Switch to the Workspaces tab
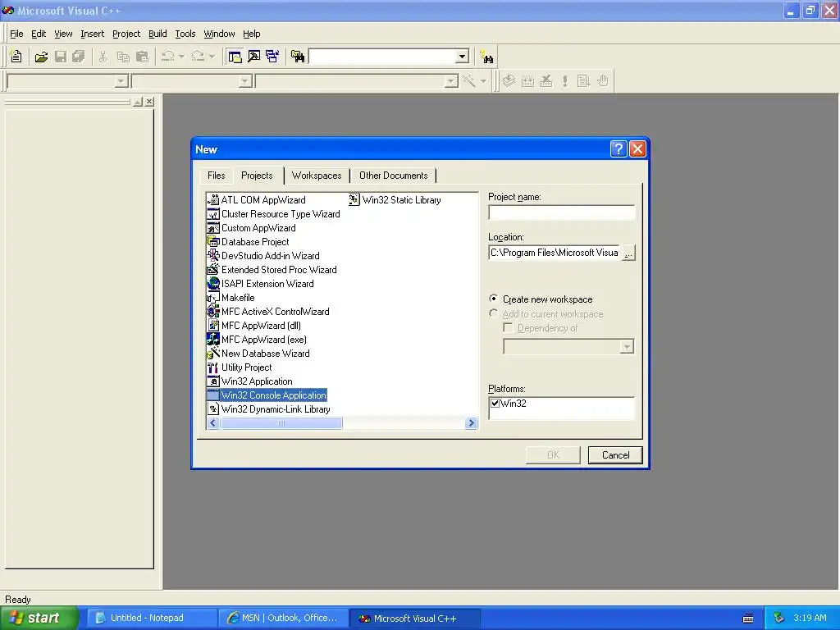The width and height of the screenshot is (840, 630). (317, 176)
